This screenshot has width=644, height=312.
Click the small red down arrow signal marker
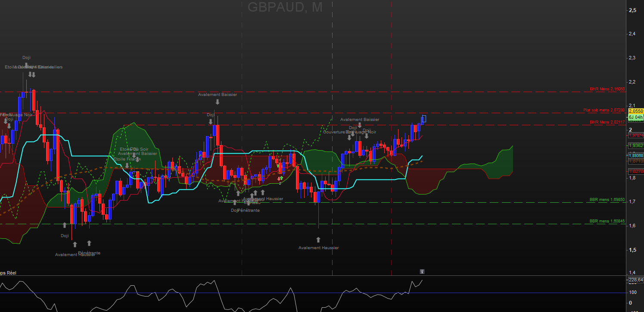point(278,178)
